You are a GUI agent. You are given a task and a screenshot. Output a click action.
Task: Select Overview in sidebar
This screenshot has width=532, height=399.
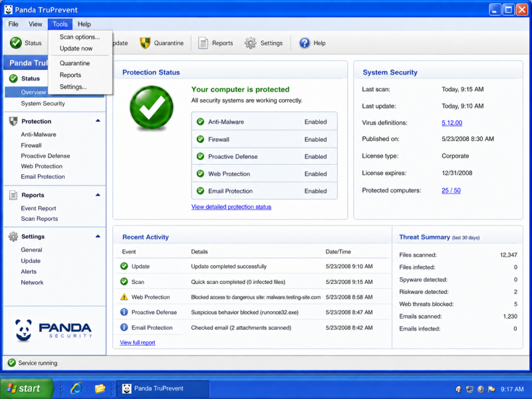[x=33, y=92]
